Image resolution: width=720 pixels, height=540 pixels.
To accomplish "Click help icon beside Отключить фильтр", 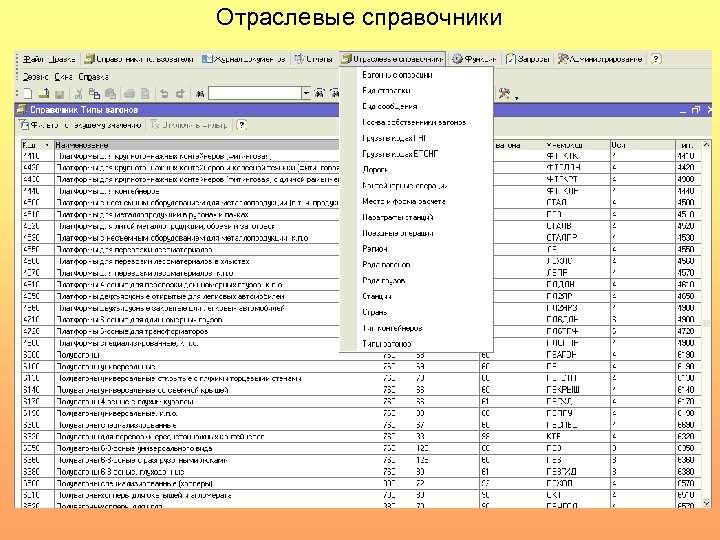I will tap(242, 125).
